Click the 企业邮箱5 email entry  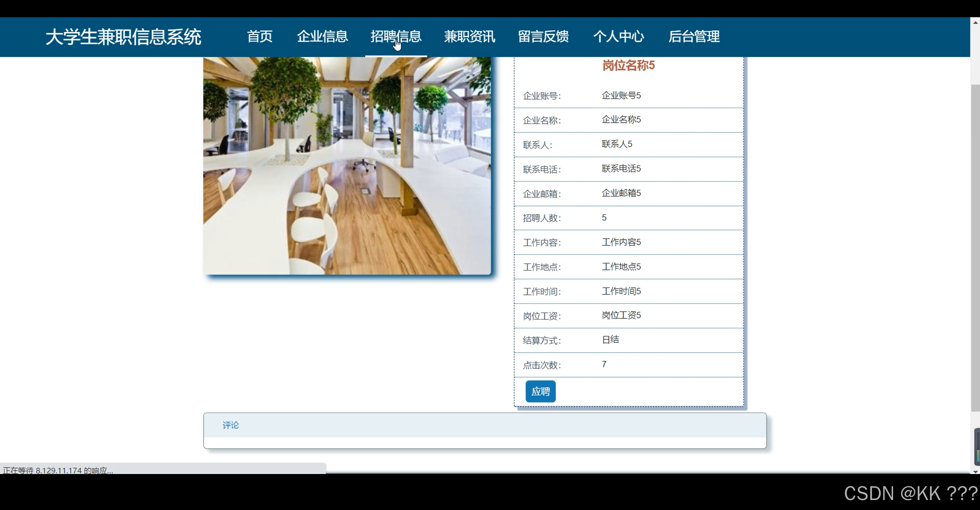click(621, 193)
